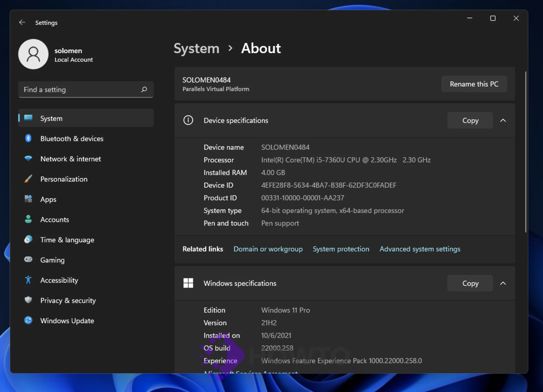Open Gaming settings
This screenshot has width=543, height=392.
pos(86,260)
